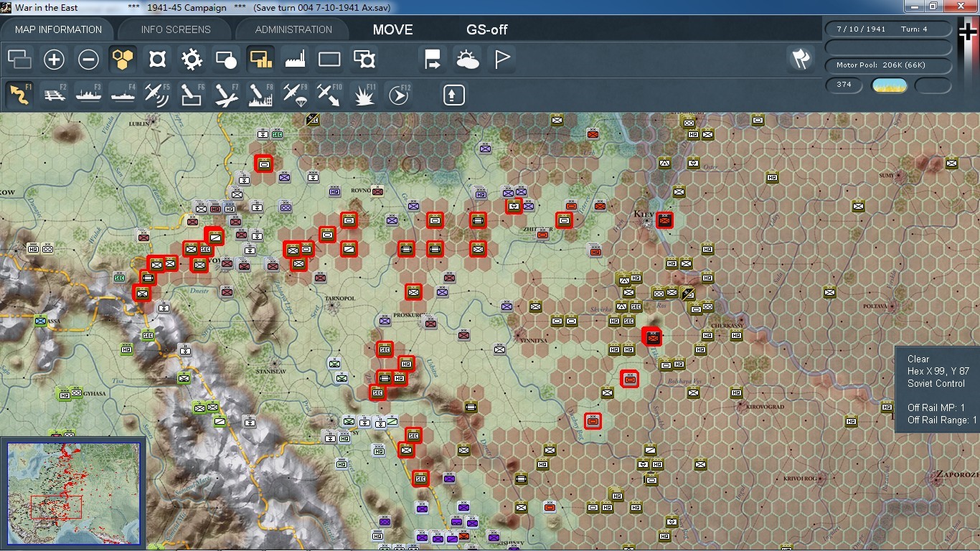
Task: Toggle the highlighted yellow unit-bars icon
Action: click(x=260, y=60)
